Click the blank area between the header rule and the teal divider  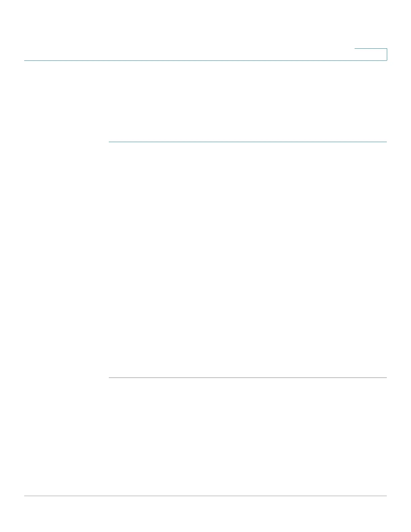click(205, 101)
